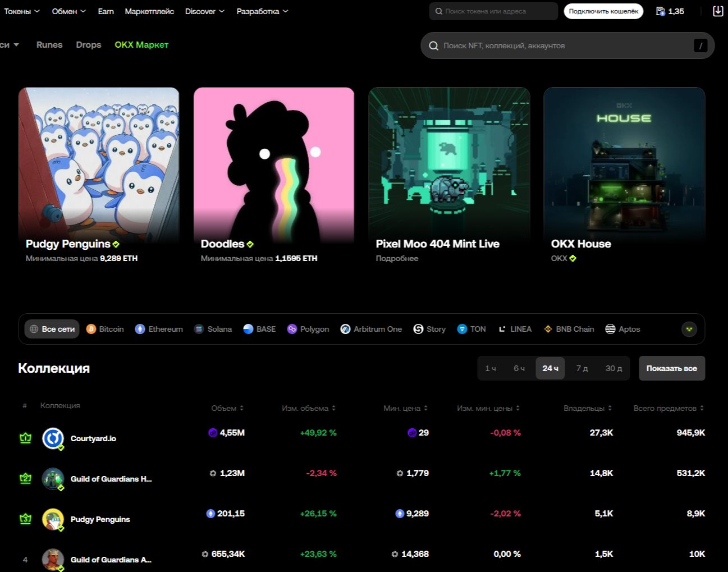
Task: Click the Aptos network icon
Action: (x=610, y=329)
